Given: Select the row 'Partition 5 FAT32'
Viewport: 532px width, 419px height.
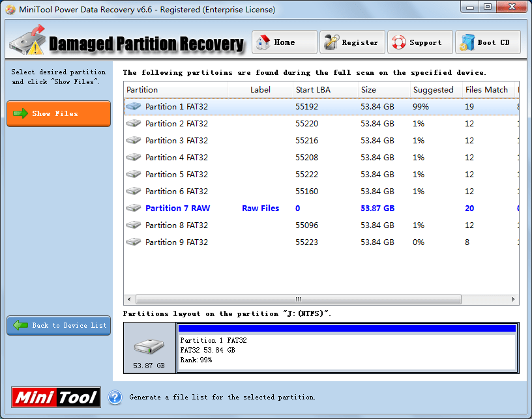Looking at the screenshot, I should coord(321,174).
